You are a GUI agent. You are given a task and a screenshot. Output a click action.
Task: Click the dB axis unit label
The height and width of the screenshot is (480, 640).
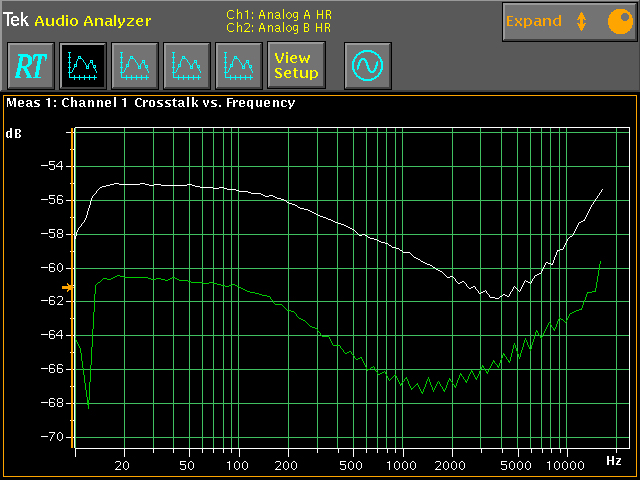(x=14, y=132)
